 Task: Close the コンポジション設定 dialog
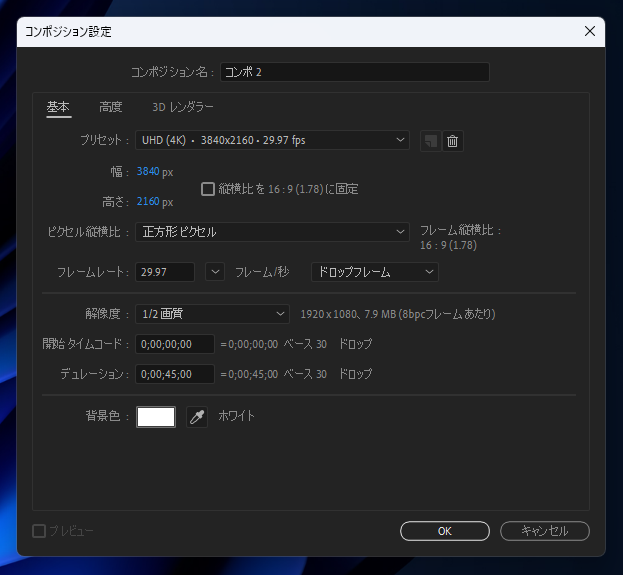(590, 31)
